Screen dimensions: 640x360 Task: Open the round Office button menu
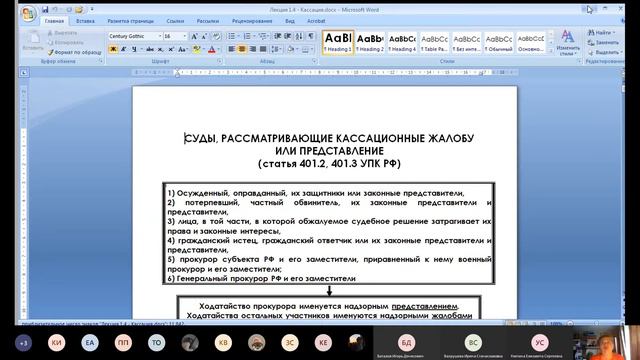(x=29, y=14)
